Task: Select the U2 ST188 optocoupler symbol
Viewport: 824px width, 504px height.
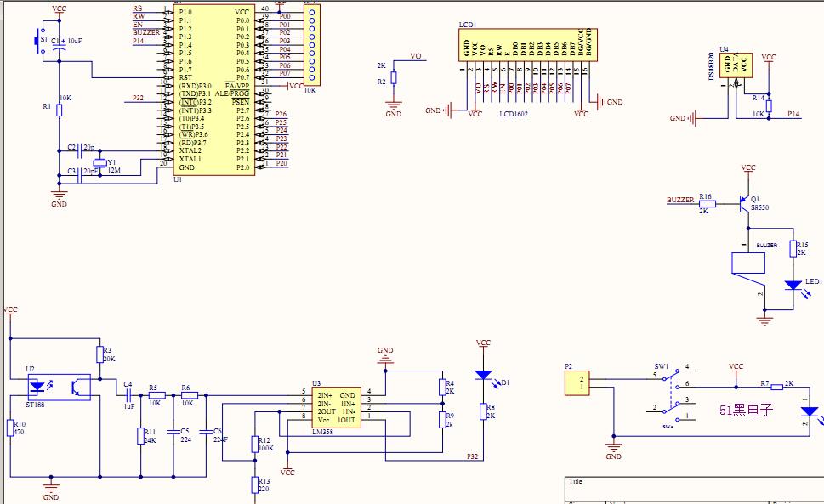Action: (x=59, y=388)
